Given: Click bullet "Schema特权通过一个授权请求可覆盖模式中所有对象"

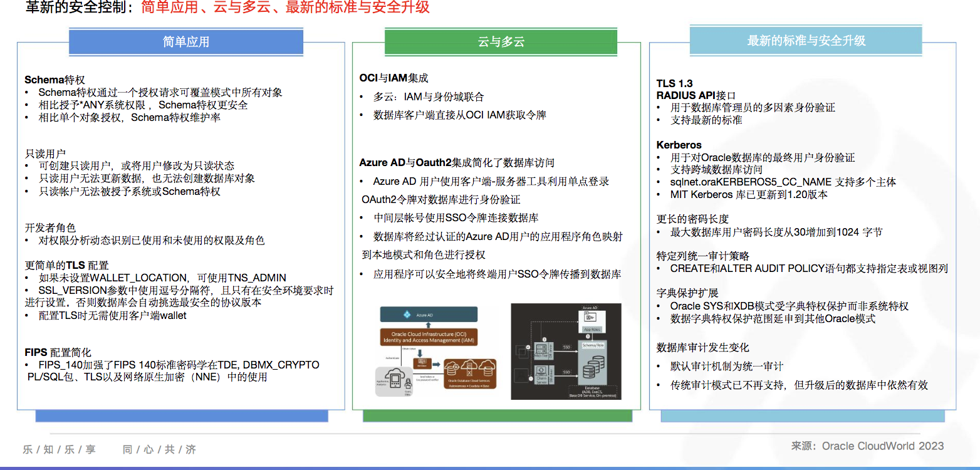Looking at the screenshot, I should coord(160,92).
